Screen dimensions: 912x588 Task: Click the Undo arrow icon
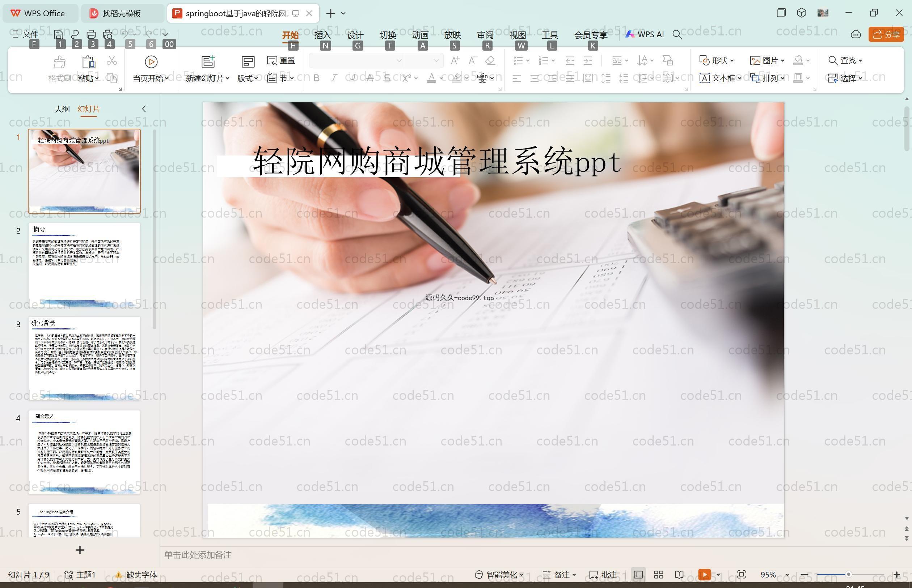click(124, 34)
